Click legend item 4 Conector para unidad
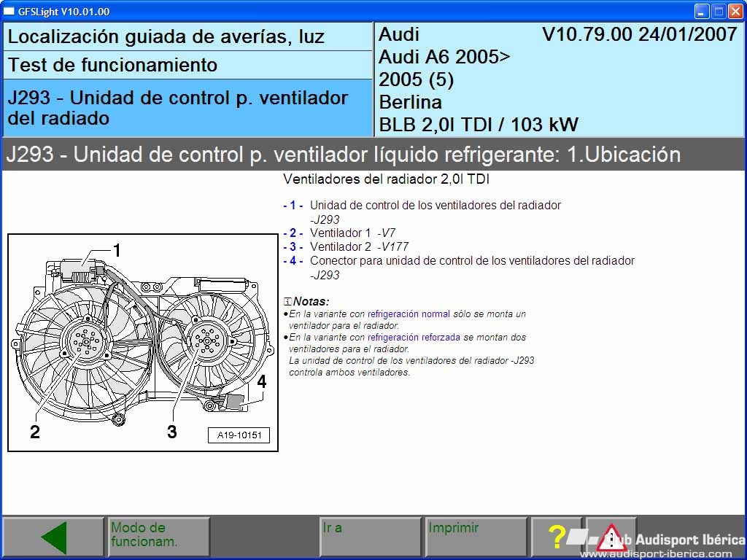 click(459, 268)
